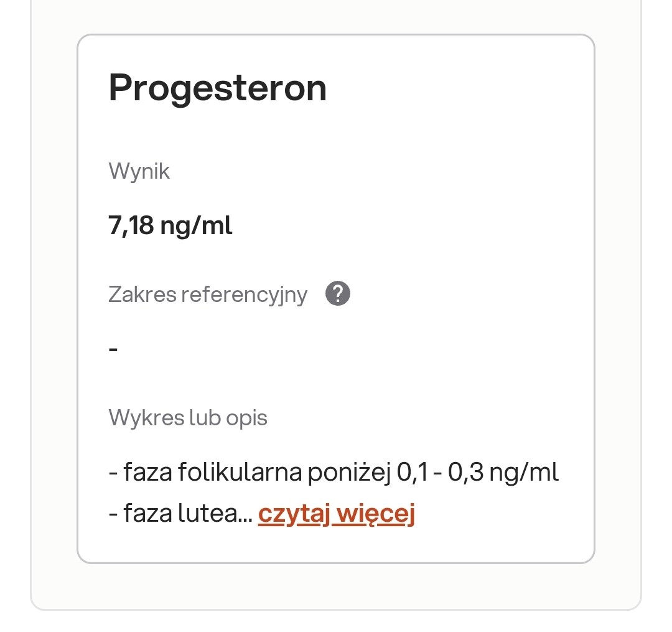
Task: Click the "Progesteron" card heading
Action: [218, 88]
